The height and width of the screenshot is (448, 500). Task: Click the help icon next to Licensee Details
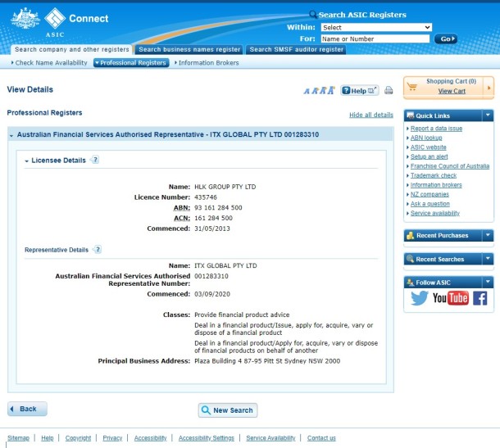tap(95, 161)
